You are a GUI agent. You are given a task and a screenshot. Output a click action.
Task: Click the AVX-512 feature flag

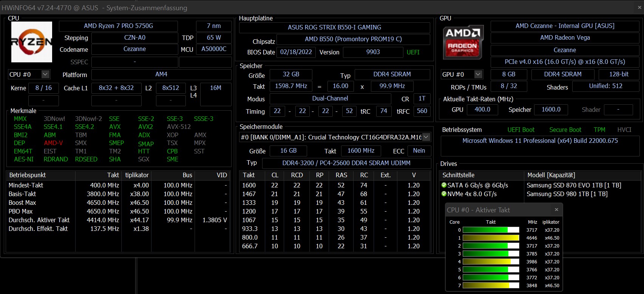coord(179,127)
